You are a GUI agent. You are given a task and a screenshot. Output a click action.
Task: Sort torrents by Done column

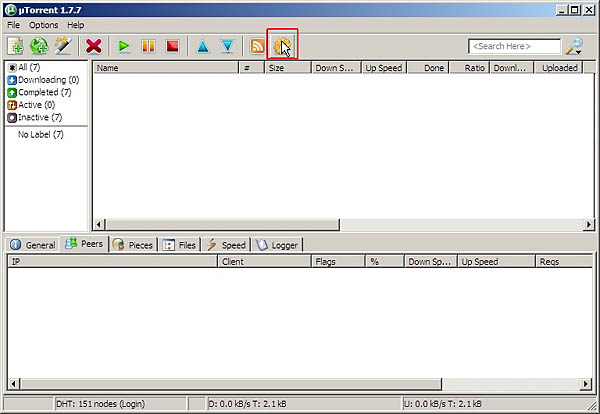pyautogui.click(x=428, y=68)
